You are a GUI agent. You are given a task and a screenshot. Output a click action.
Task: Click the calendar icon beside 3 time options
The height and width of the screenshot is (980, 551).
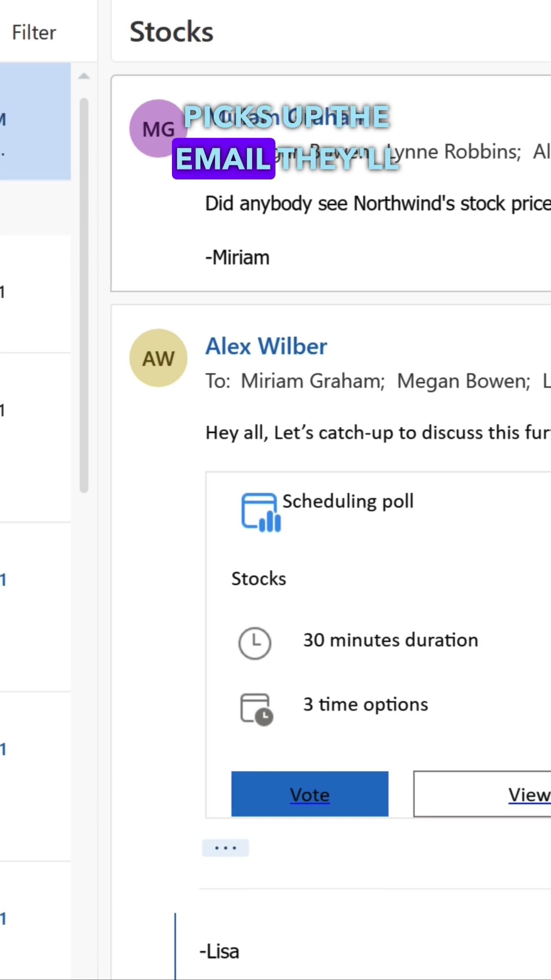[x=256, y=708]
